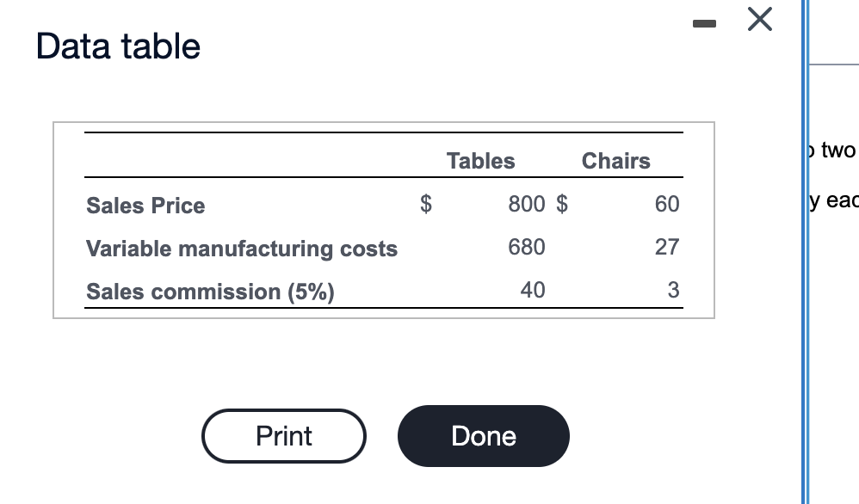859x504 pixels.
Task: Select the 60 chairs sales price value
Action: [x=669, y=204]
